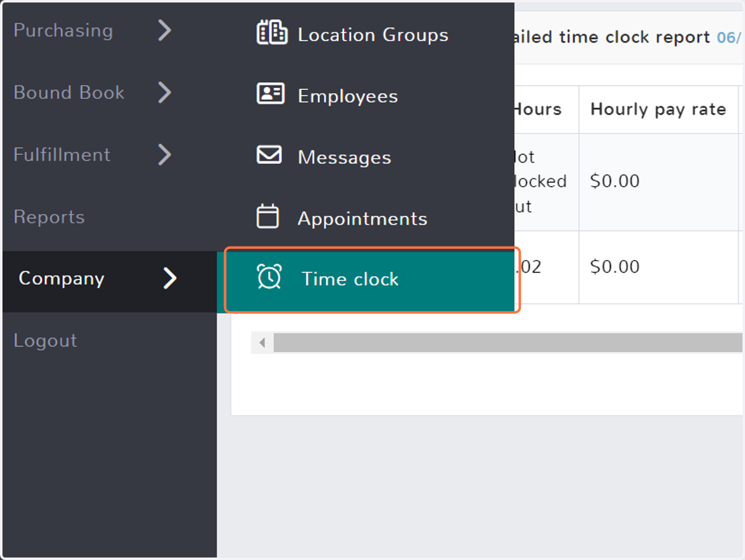Viewport: 745px width, 560px height.
Task: Open Time clock submenu item
Action: [371, 279]
